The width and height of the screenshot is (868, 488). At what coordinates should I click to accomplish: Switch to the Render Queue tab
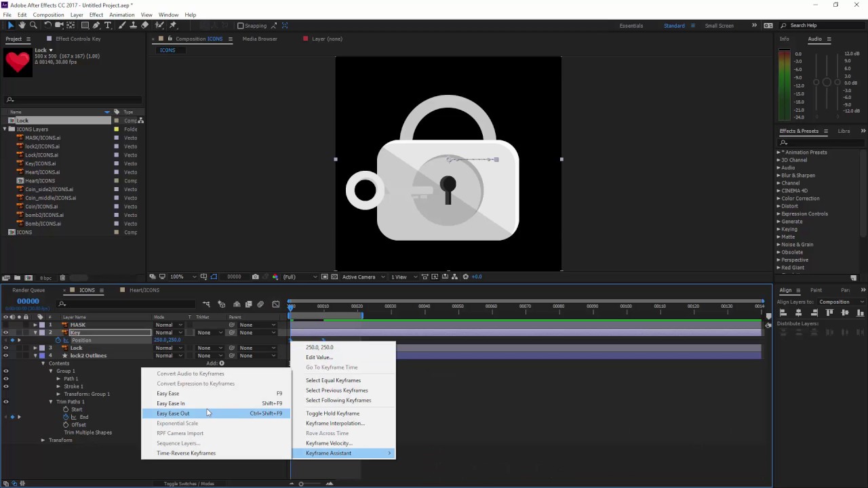click(28, 290)
